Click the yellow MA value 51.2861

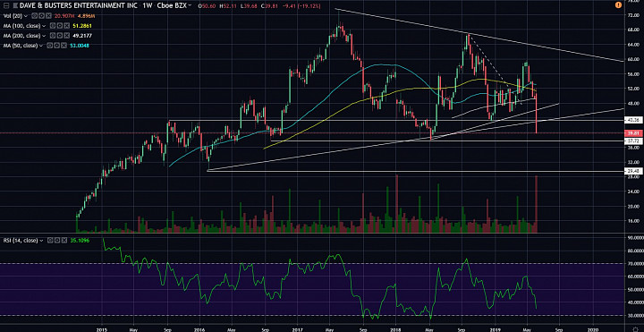(82, 26)
